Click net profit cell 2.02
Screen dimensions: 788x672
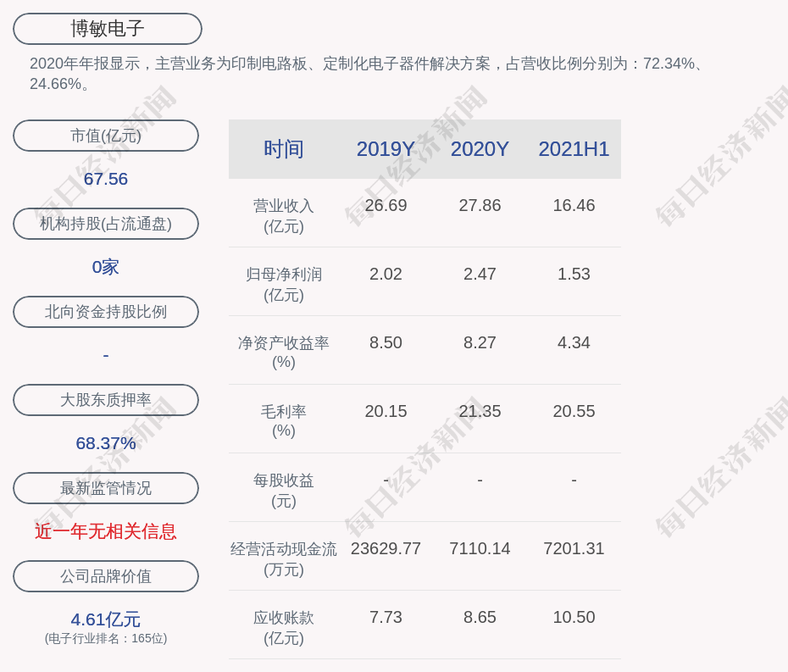(386, 274)
